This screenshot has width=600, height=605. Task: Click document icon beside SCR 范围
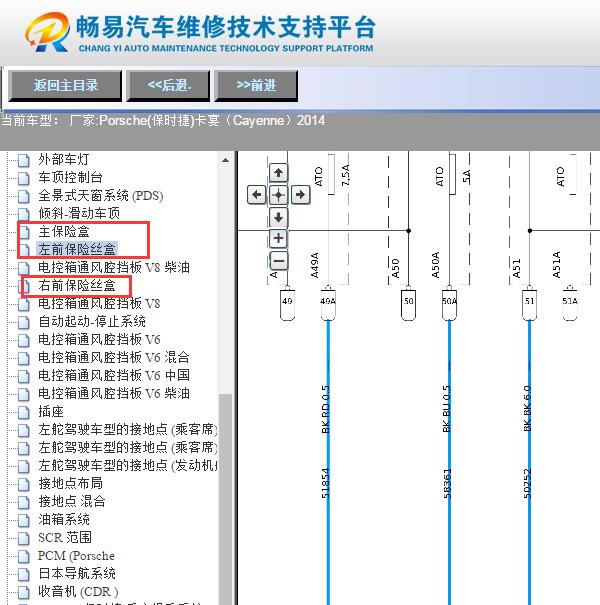pyautogui.click(x=24, y=538)
